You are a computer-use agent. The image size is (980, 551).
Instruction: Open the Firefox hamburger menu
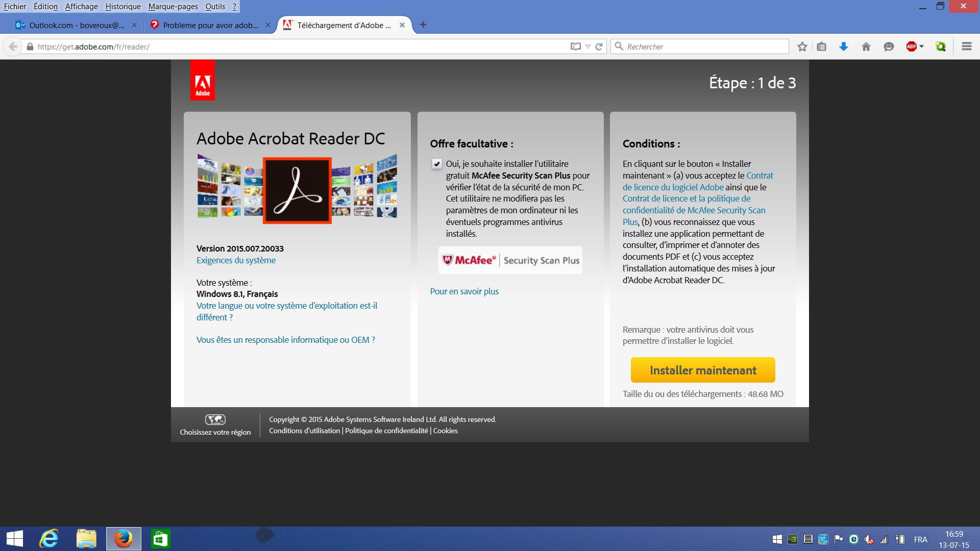[966, 46]
